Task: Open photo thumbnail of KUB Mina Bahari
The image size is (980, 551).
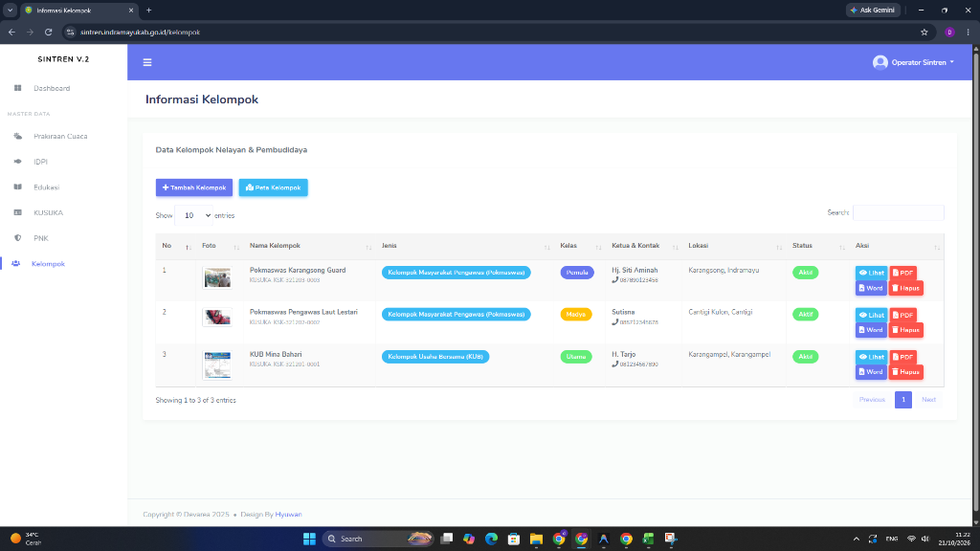Action: (217, 365)
